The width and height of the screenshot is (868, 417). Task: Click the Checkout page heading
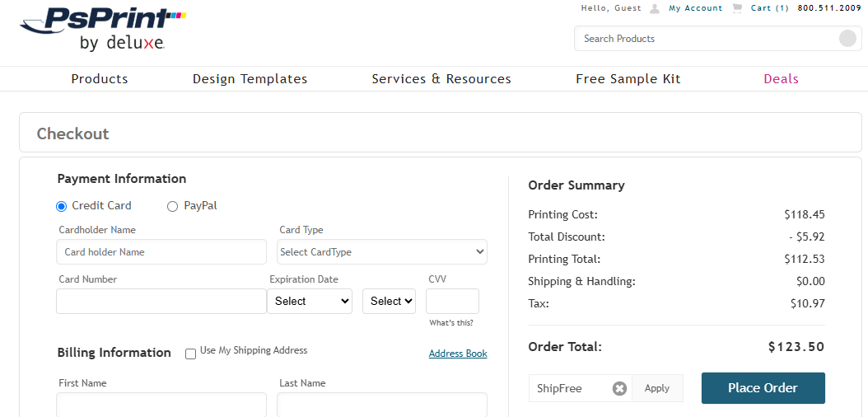73,134
